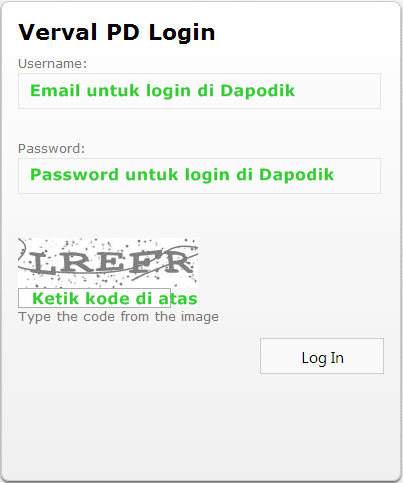The width and height of the screenshot is (403, 483).
Task: Click the word "Dapodik" in the Username box
Action: pyautogui.click(x=258, y=91)
